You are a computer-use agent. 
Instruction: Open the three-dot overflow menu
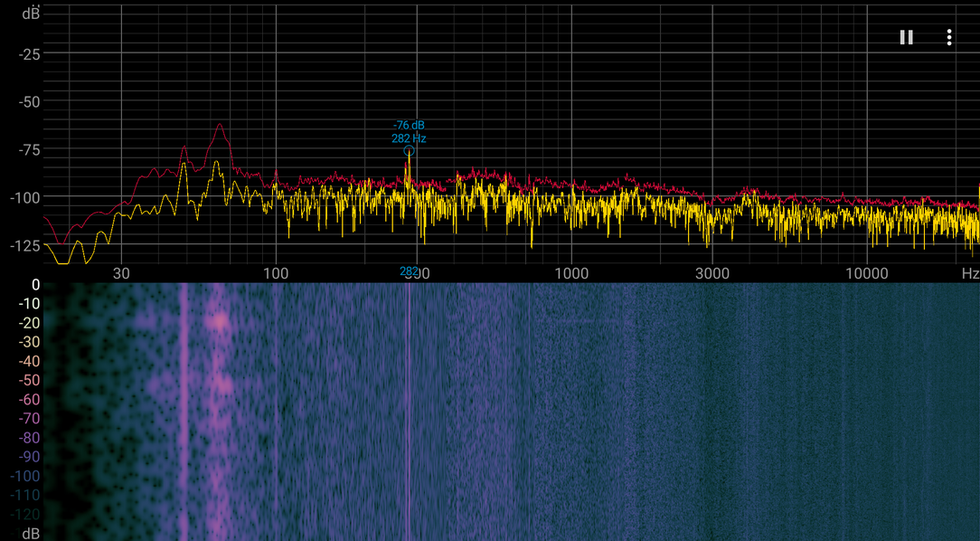coord(948,37)
